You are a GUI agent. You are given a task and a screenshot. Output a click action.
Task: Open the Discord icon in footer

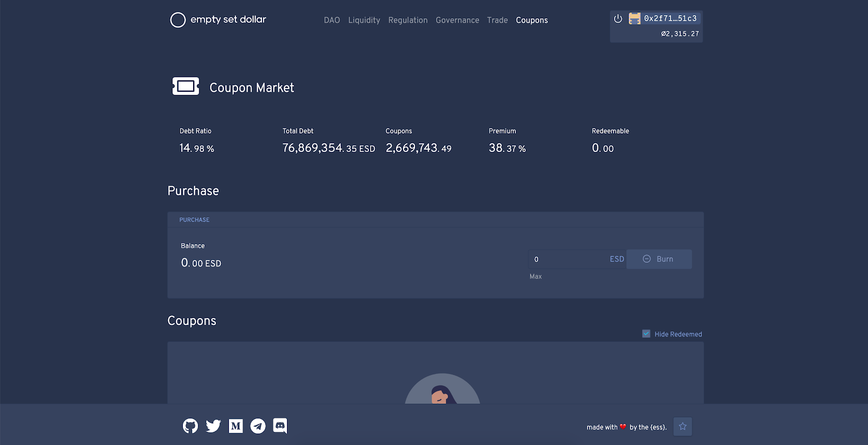coord(280,426)
